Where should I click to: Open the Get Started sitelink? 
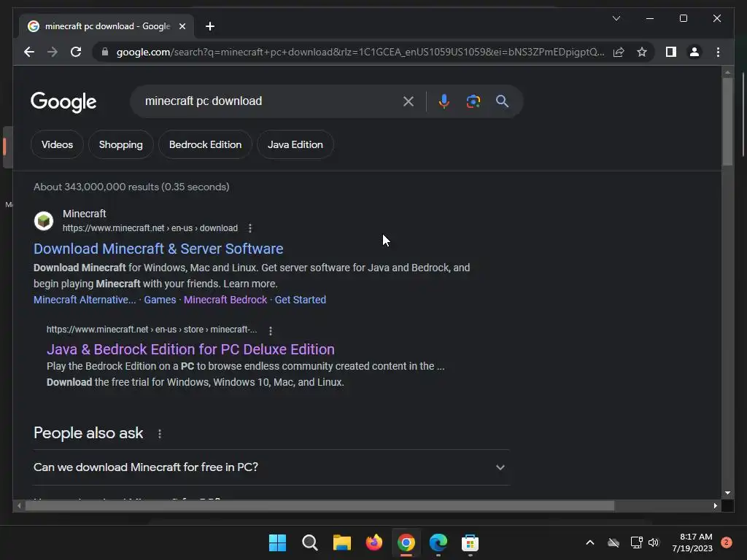pyautogui.click(x=301, y=300)
